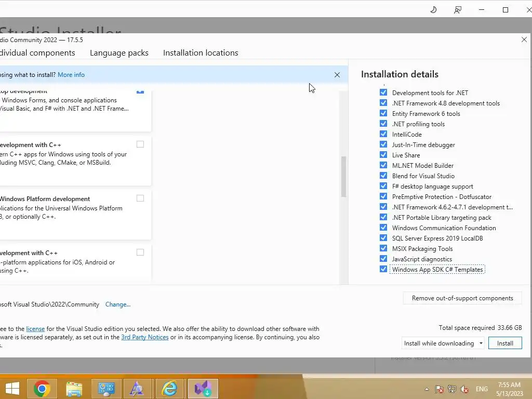Click the Windows Start button
This screenshot has width=532, height=399.
tap(12, 389)
